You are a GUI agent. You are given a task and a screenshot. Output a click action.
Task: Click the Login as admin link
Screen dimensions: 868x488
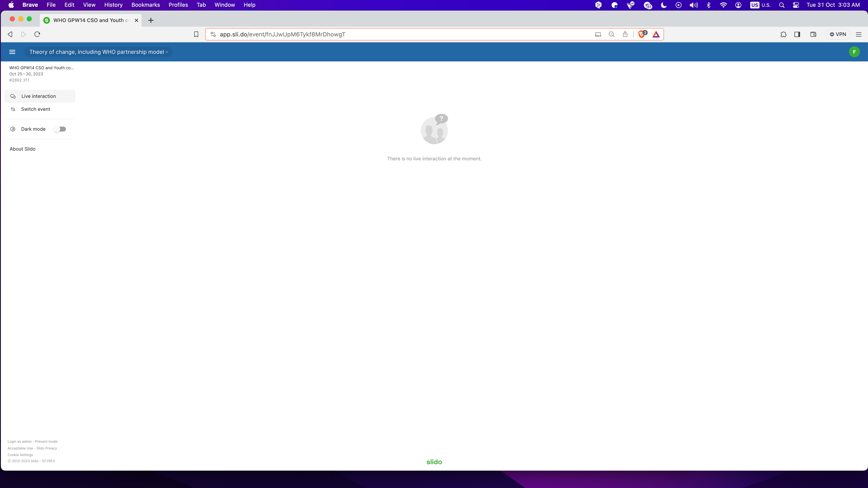19,442
